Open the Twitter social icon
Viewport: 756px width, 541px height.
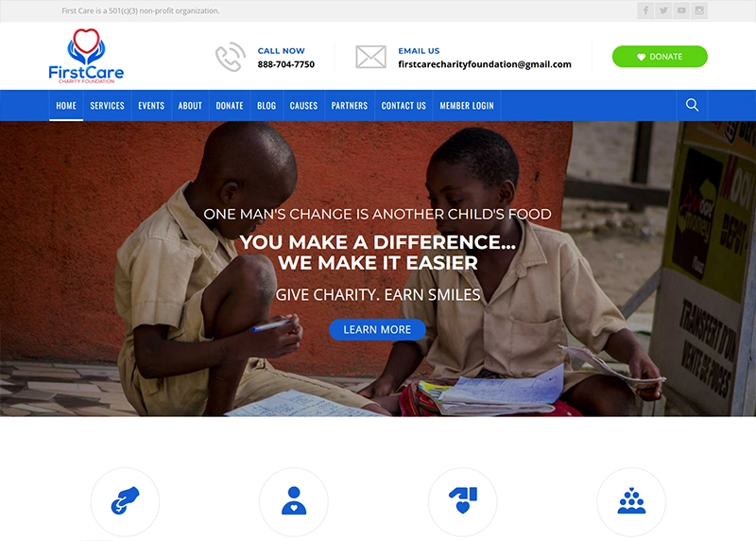(663, 10)
